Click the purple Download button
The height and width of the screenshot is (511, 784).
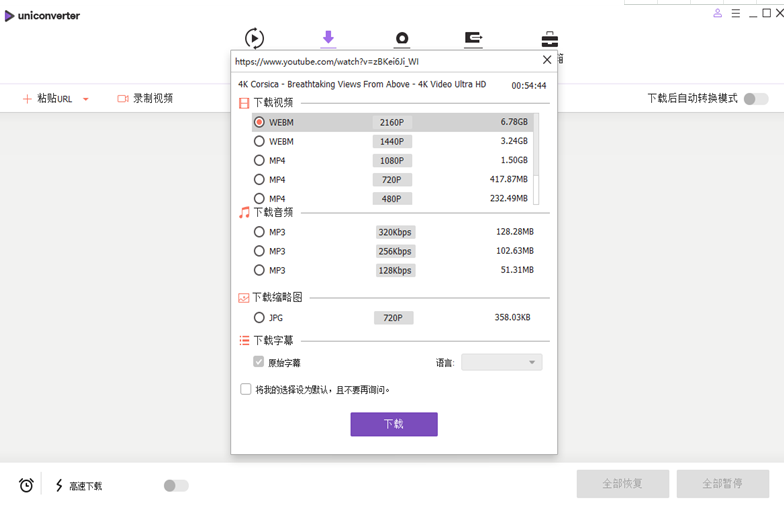coord(394,424)
